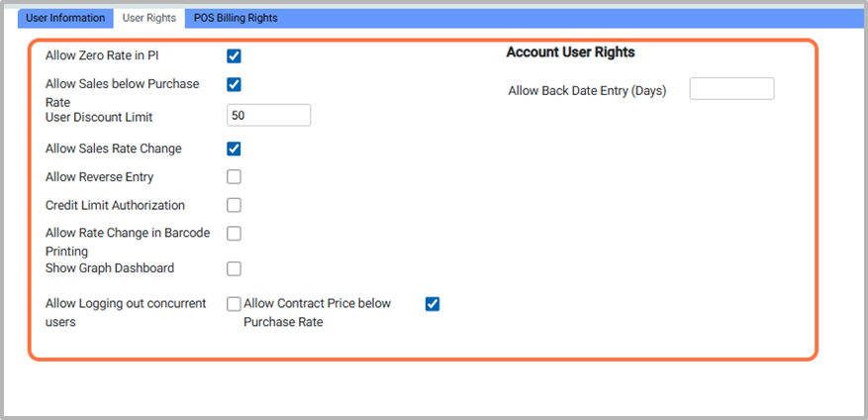Viewport: 868px width, 420px height.
Task: Focus the Allow Back Date Entry days field
Action: [x=731, y=90]
